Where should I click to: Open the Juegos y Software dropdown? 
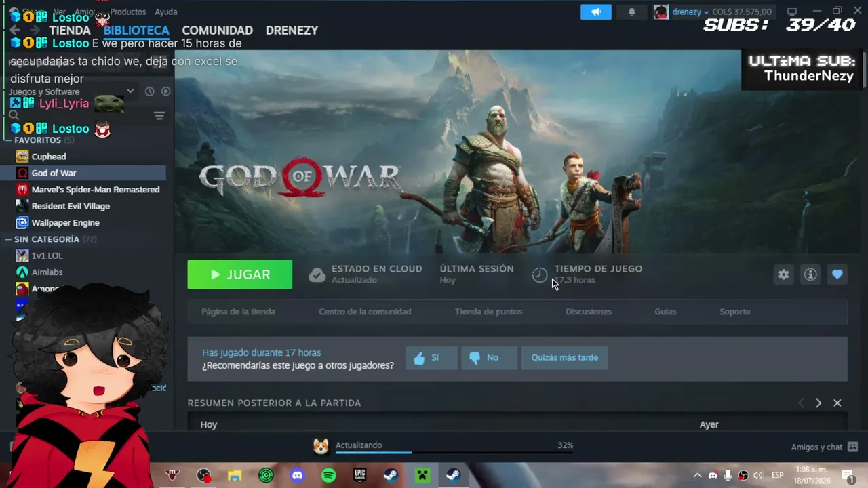point(130,91)
